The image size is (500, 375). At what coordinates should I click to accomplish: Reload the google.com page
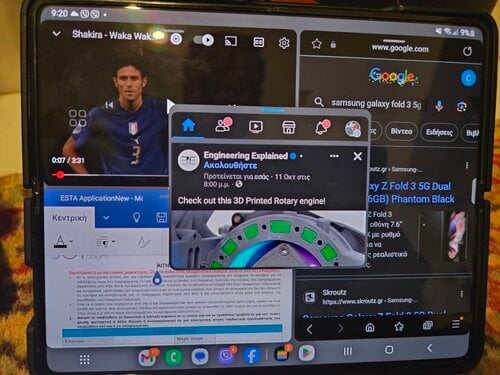[467, 51]
